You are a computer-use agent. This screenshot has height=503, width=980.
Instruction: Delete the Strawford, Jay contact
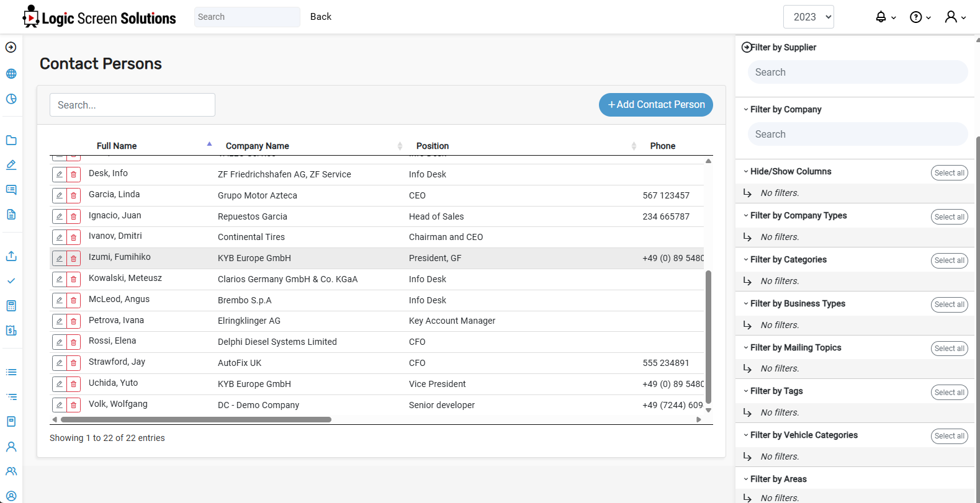coord(74,363)
